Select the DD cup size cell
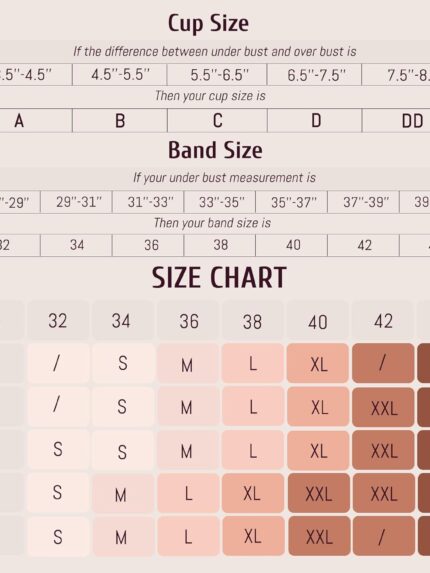Viewport: 430px width, 573px height. pyautogui.click(x=396, y=120)
